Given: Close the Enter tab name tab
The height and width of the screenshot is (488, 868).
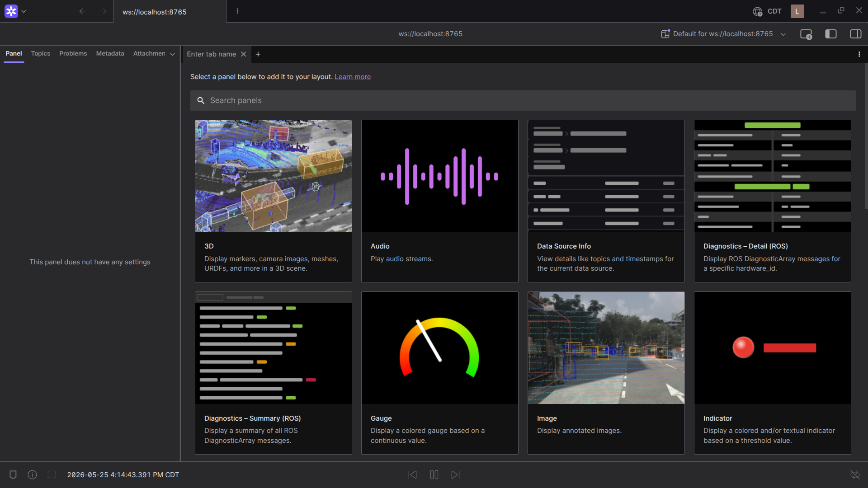Looking at the screenshot, I should 243,54.
